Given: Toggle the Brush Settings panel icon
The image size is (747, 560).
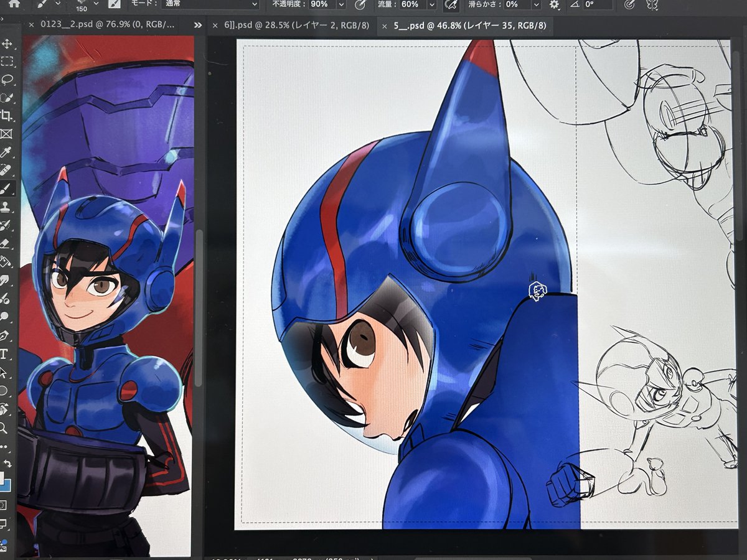Looking at the screenshot, I should pos(114,4).
